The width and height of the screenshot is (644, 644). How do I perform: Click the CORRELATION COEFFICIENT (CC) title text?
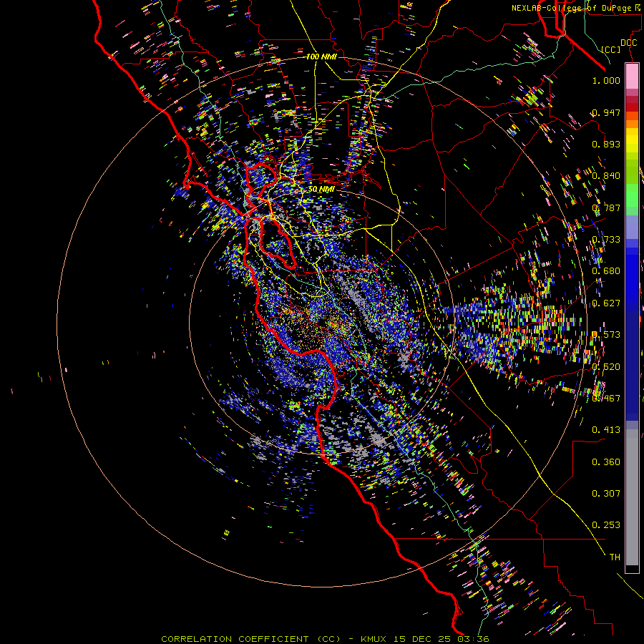(x=251, y=639)
